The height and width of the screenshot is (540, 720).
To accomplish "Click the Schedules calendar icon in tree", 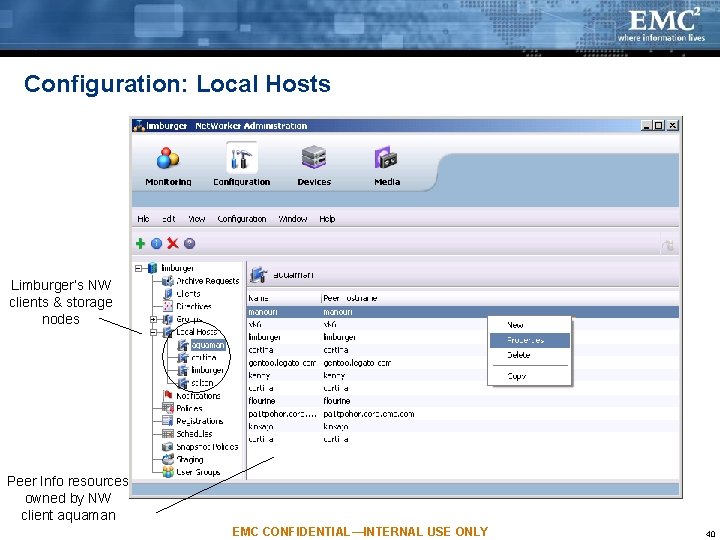I will pyautogui.click(x=168, y=434).
